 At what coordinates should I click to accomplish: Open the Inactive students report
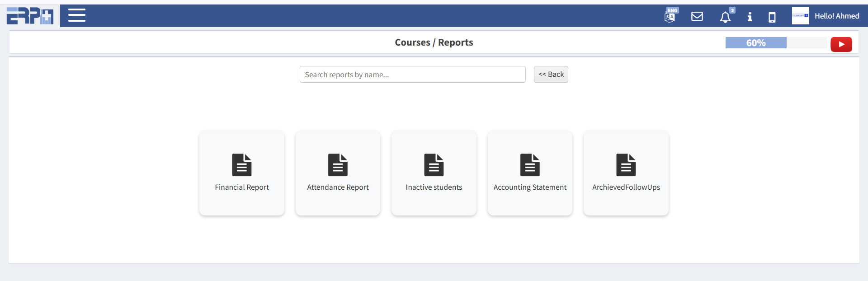[x=434, y=173]
